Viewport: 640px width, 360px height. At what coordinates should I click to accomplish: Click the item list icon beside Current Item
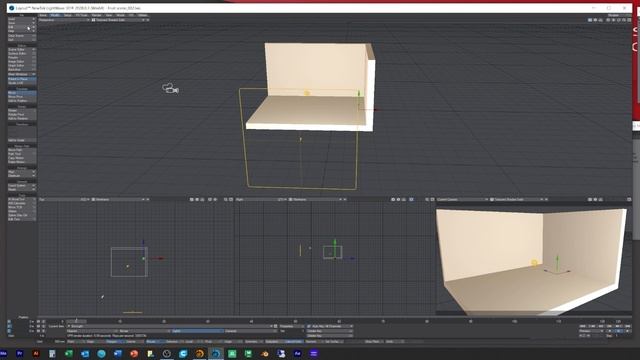[276, 326]
